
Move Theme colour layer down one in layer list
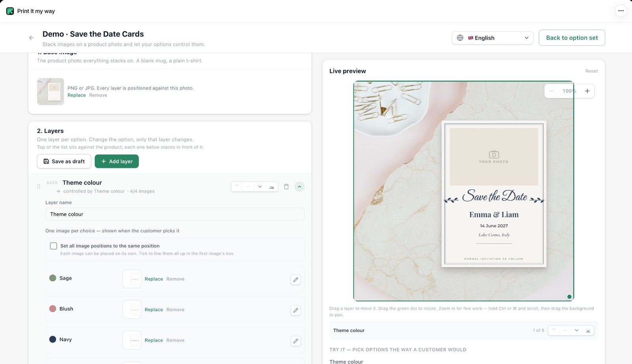click(260, 187)
